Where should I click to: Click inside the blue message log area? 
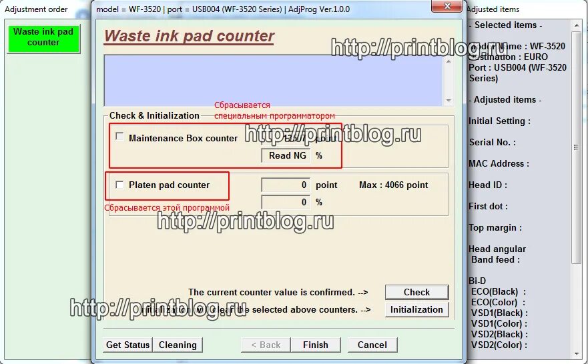coord(273,81)
